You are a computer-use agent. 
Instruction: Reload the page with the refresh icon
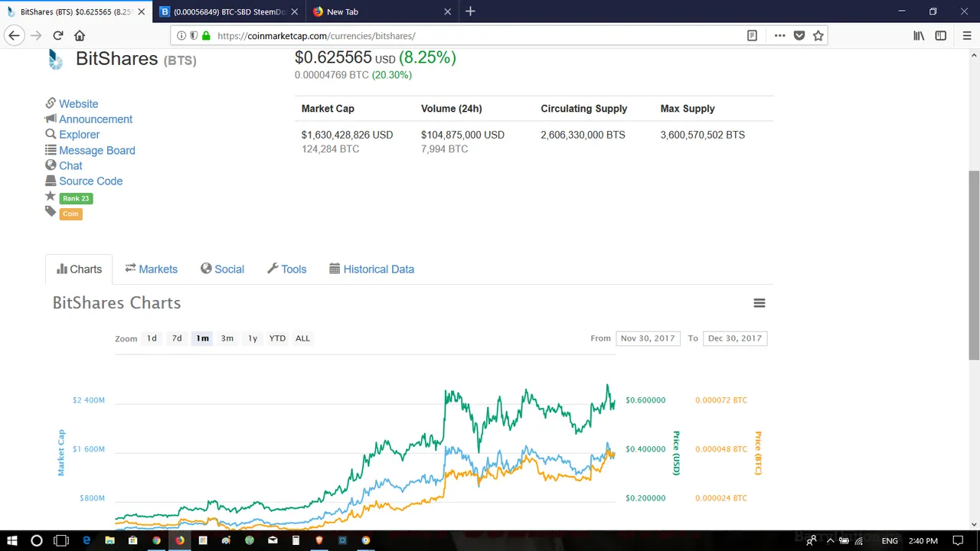point(57,35)
